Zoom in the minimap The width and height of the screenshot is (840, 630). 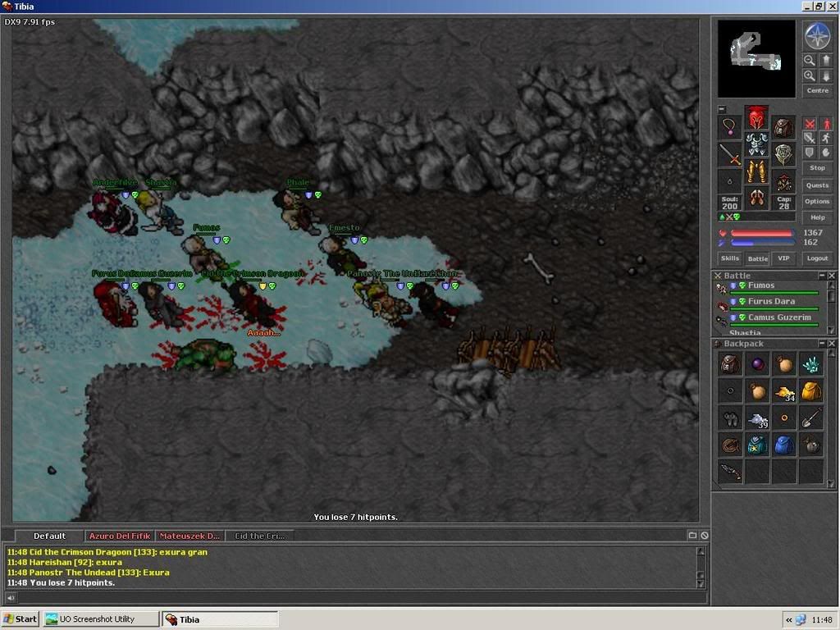(810, 76)
